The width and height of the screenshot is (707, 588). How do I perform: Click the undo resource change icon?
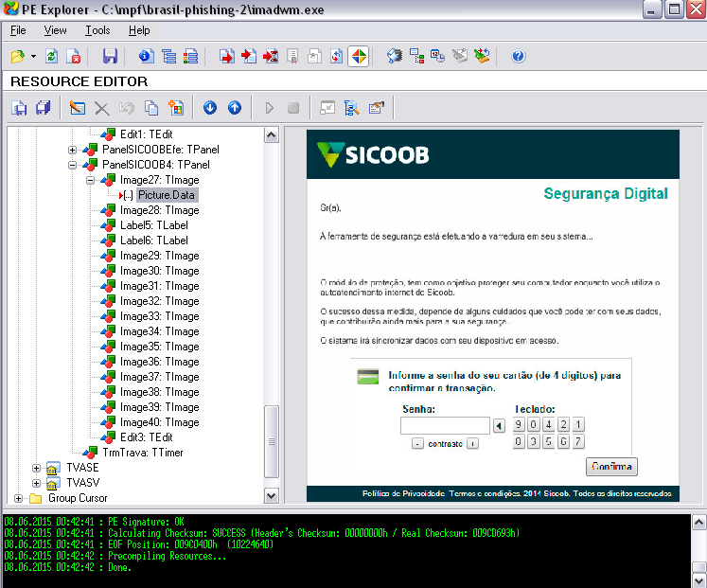[x=127, y=108]
